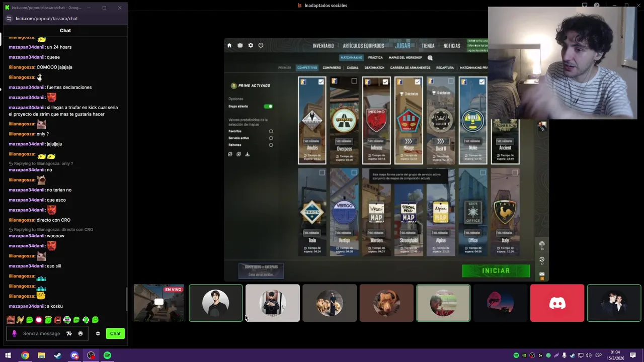This screenshot has width=644, height=362.
Task: Select the Vertigo map card
Action: [x=344, y=213]
